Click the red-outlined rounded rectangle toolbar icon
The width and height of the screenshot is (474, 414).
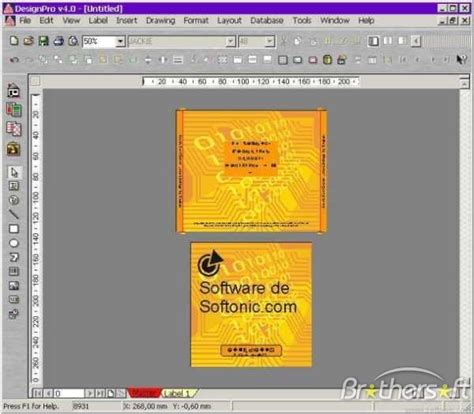(x=312, y=60)
